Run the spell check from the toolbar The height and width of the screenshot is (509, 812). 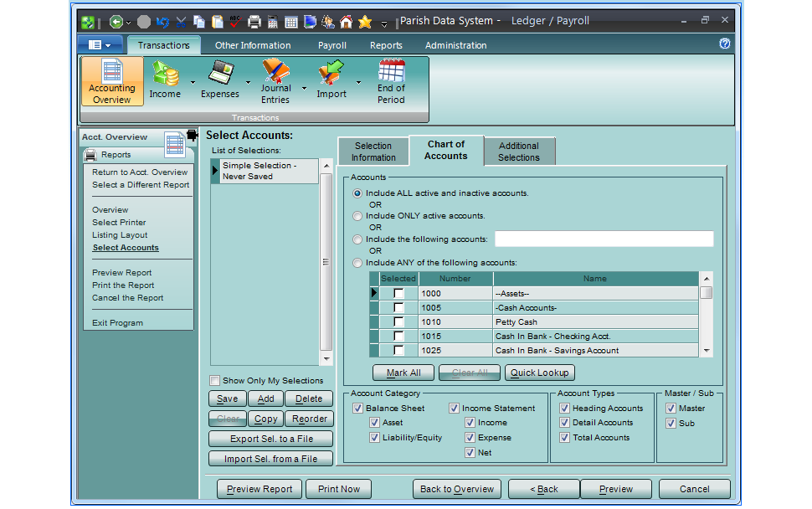pos(234,20)
